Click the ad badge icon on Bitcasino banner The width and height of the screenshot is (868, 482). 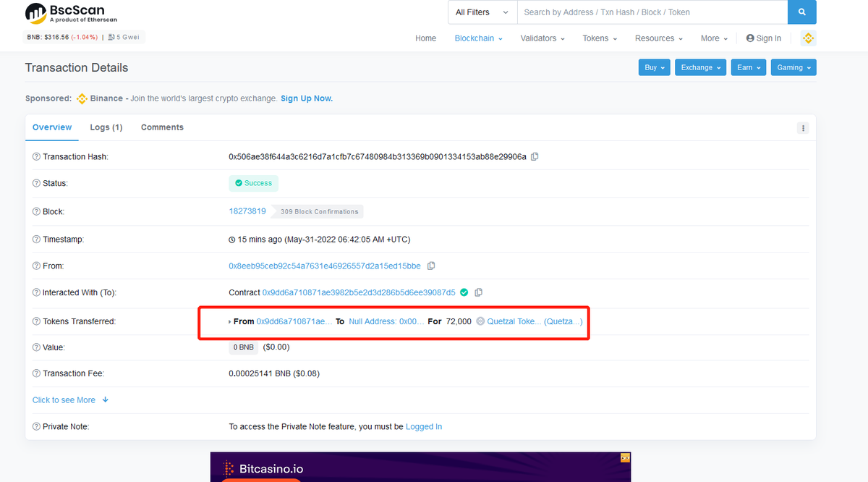point(626,457)
